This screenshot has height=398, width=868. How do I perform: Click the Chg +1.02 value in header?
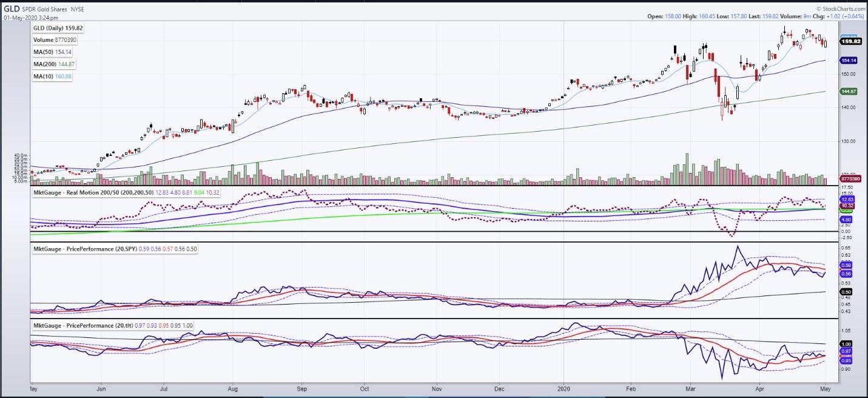pyautogui.click(x=844, y=17)
